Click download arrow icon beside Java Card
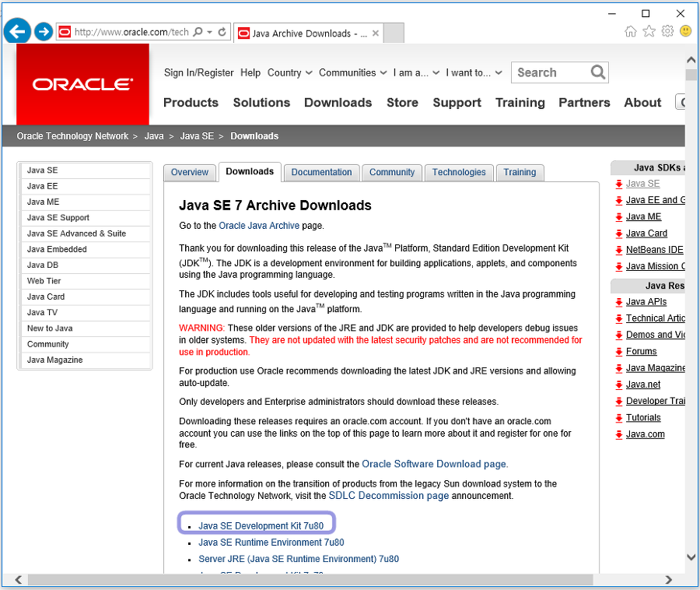 click(619, 234)
